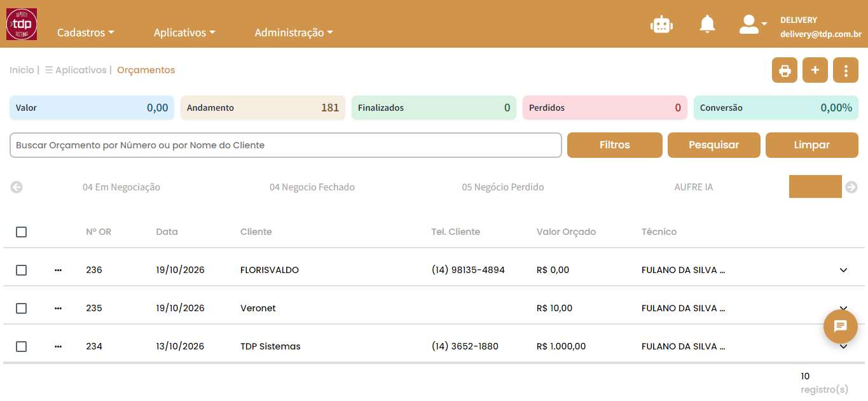The image size is (868, 401).
Task: Add a new orçamento with the plus button
Action: point(815,70)
